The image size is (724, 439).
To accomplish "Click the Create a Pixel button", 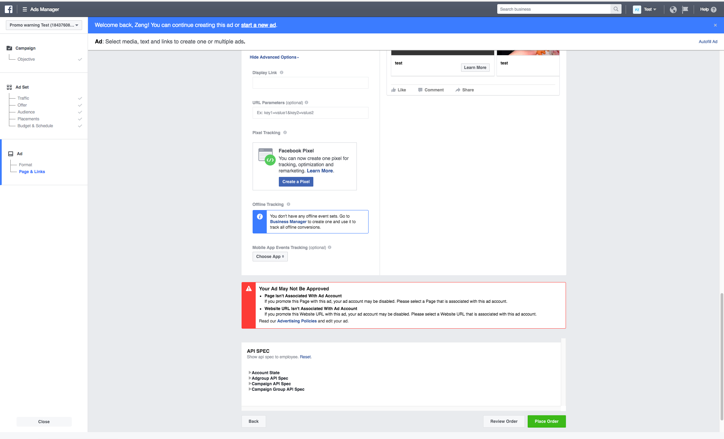I will (296, 182).
